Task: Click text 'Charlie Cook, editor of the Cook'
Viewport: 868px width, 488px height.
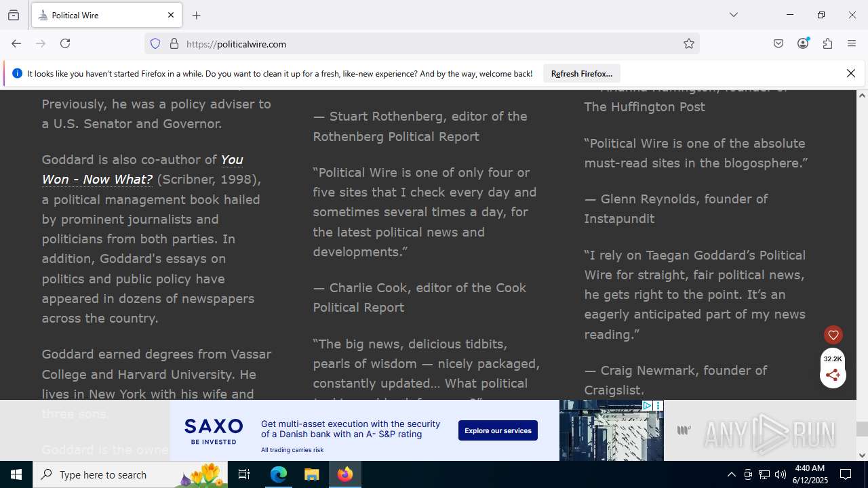Action: [428, 287]
